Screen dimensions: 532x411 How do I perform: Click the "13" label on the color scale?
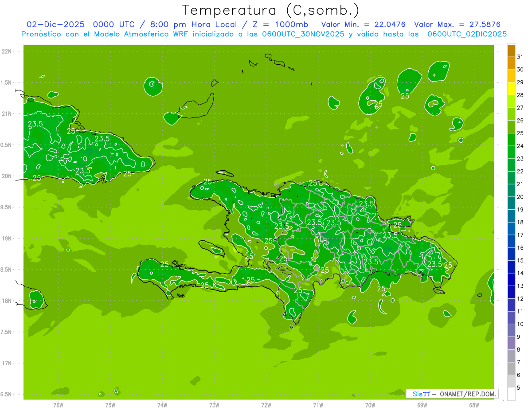click(520, 286)
